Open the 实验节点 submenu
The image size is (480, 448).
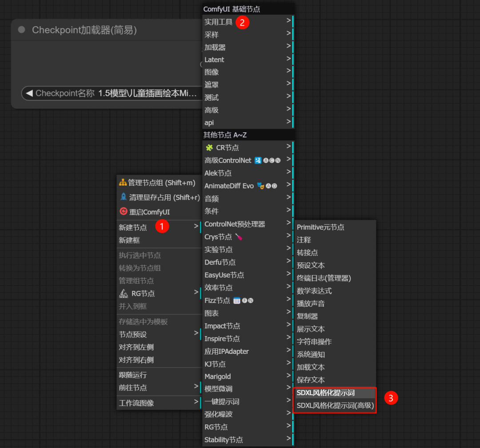click(x=248, y=250)
